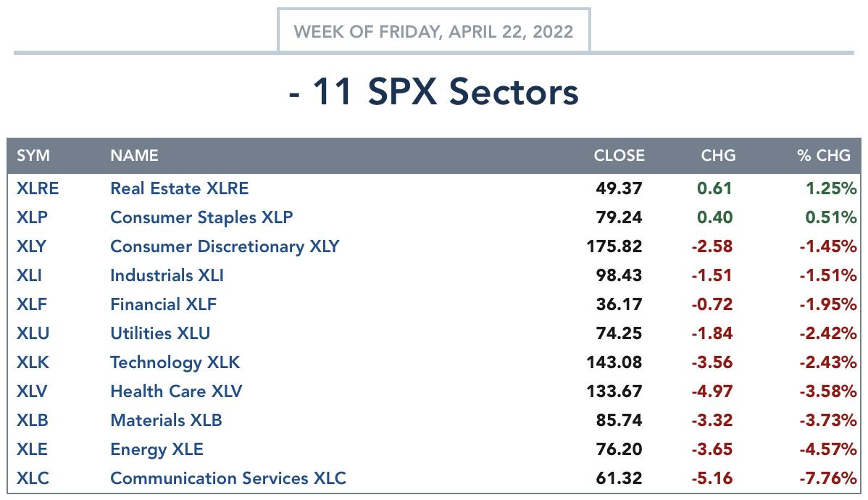Open Financial XLF name link
The width and height of the screenshot is (868, 500).
163,304
